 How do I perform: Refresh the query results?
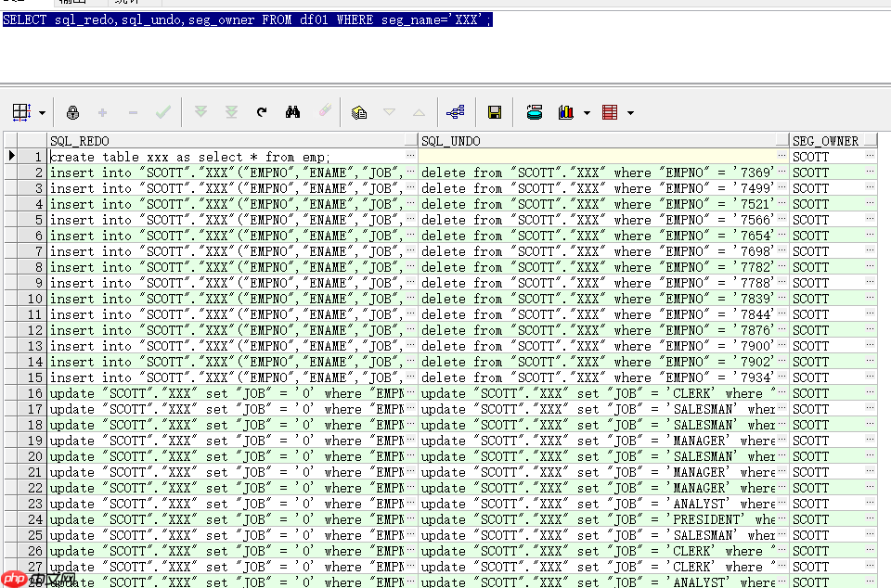tap(262, 112)
